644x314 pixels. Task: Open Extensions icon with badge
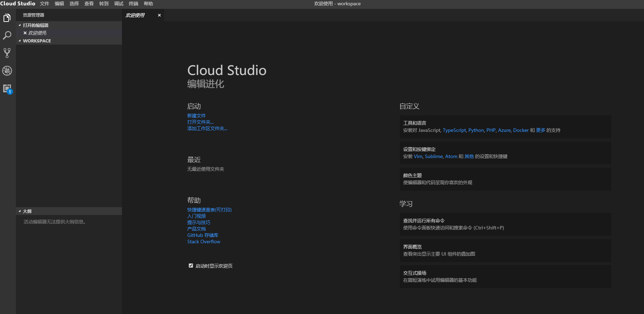[x=7, y=89]
